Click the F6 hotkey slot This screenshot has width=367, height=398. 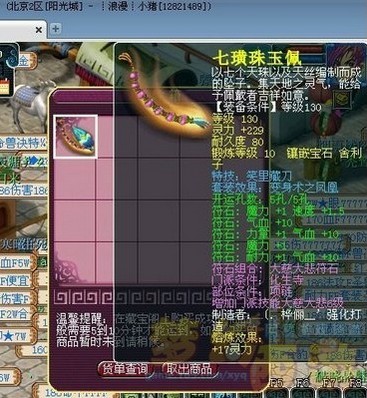(x=302, y=388)
